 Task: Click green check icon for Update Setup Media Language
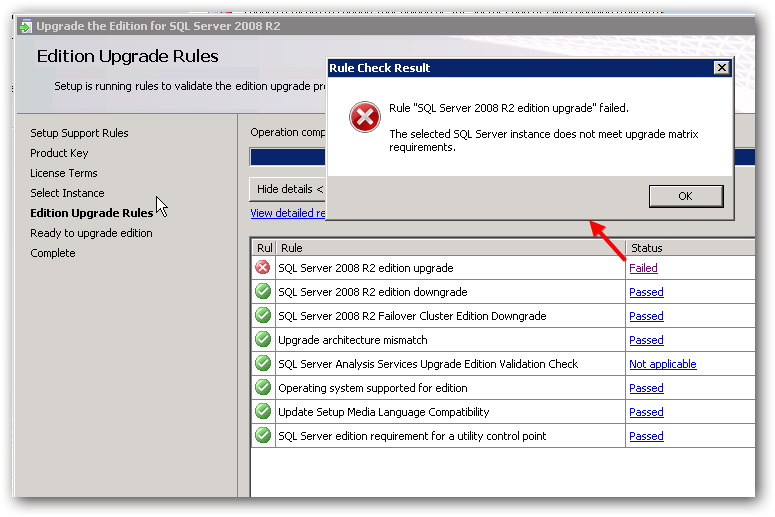(x=262, y=411)
